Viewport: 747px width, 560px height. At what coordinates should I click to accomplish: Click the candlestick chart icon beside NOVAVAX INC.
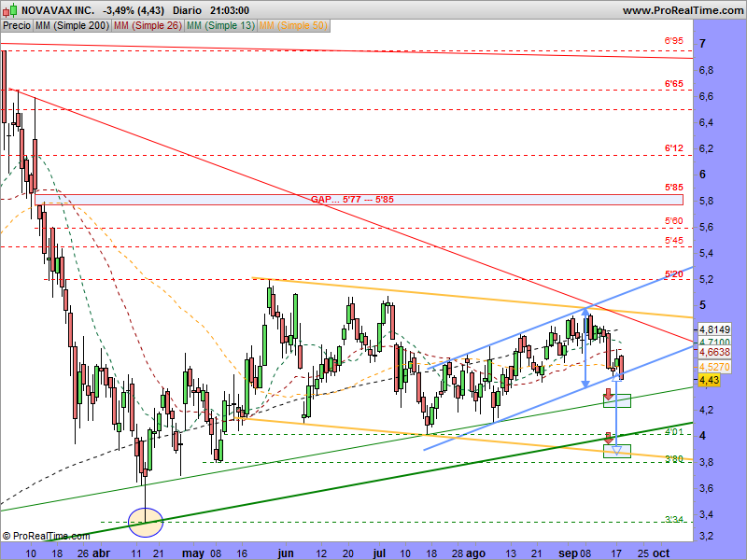pyautogui.click(x=10, y=9)
